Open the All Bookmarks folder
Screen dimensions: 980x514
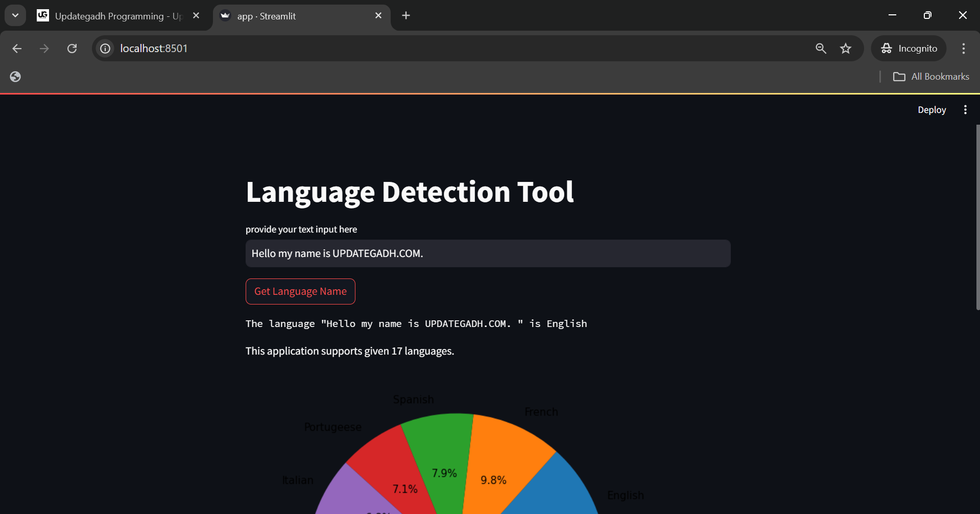(931, 77)
